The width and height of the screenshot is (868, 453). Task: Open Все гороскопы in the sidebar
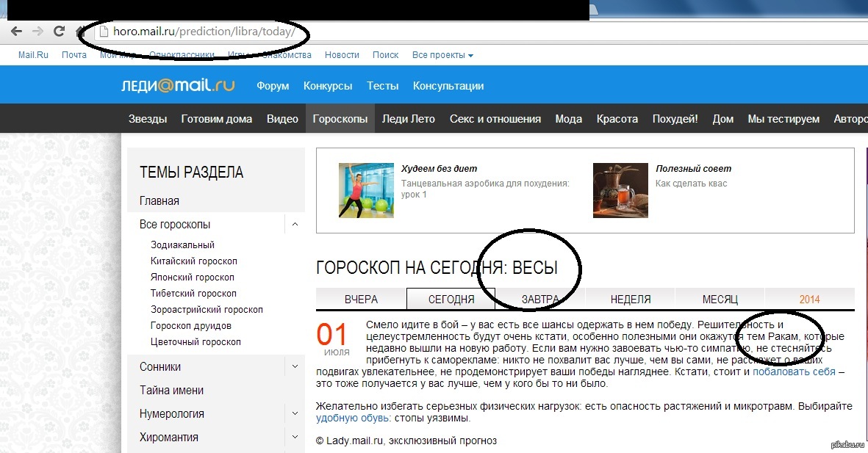[175, 224]
